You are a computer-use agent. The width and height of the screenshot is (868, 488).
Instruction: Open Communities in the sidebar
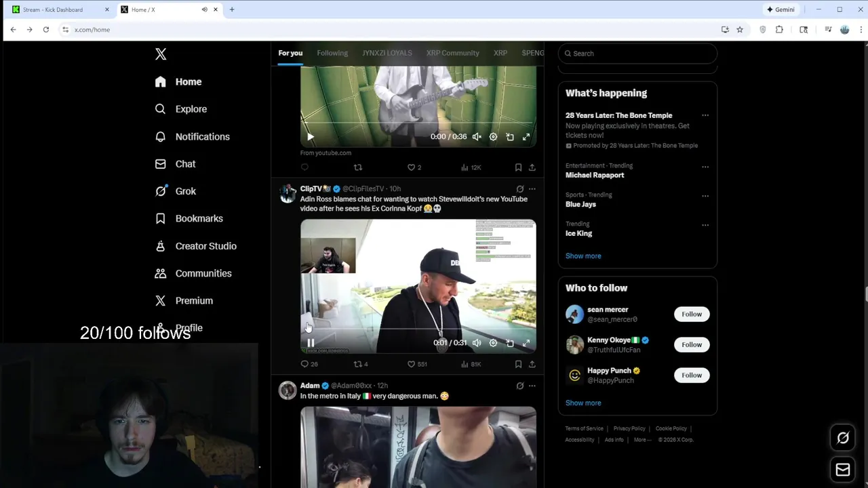pyautogui.click(x=193, y=273)
